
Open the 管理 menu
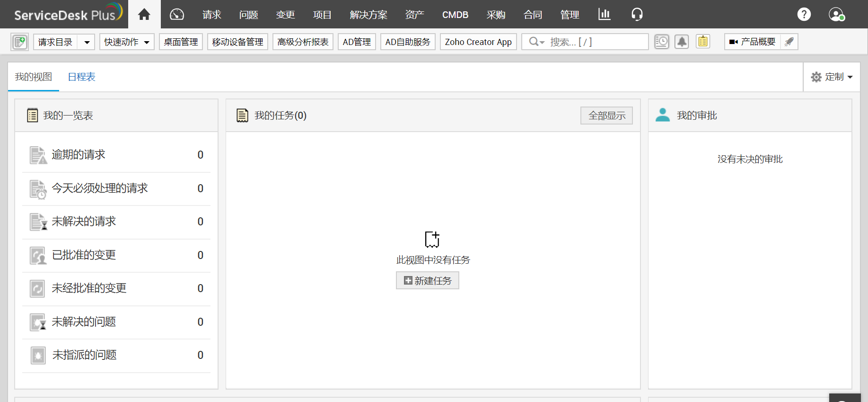(570, 15)
